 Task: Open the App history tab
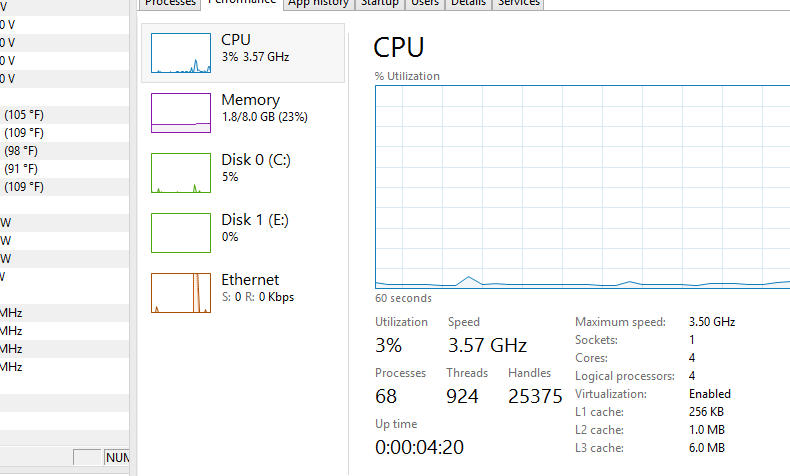tap(317, 3)
